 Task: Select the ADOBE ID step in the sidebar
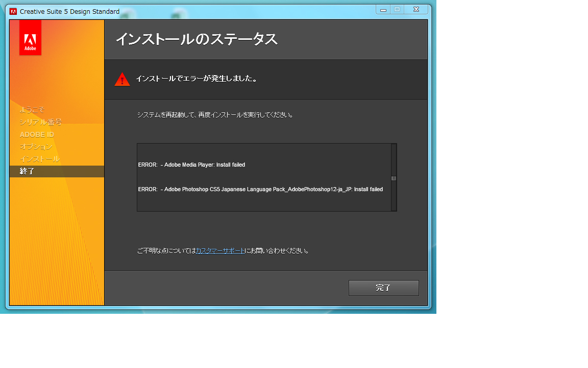coord(37,134)
